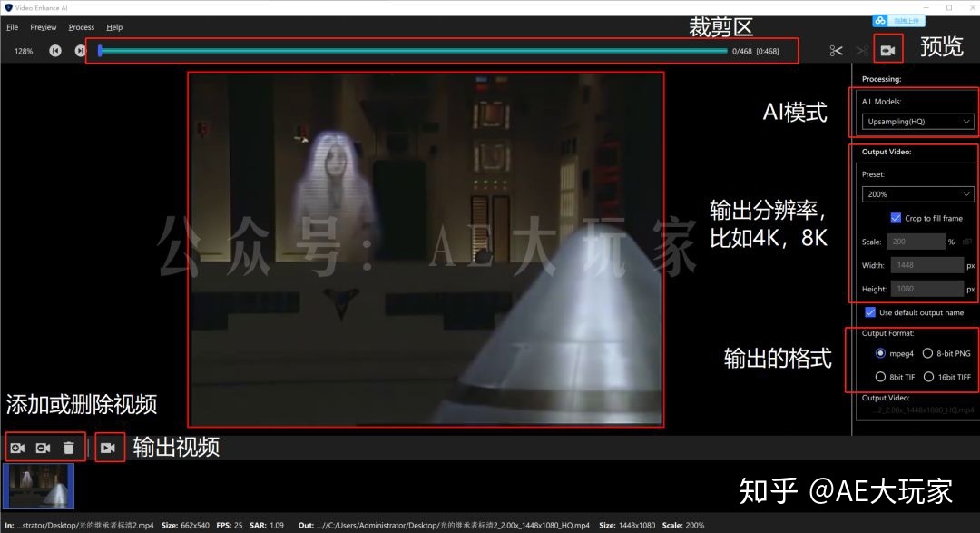
Task: Click the "Width:" label
Action: [x=873, y=265]
